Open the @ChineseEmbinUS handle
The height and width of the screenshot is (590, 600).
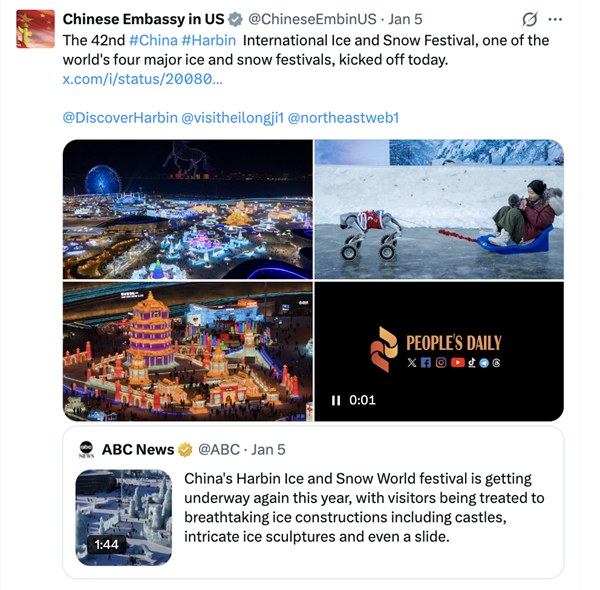click(x=312, y=19)
